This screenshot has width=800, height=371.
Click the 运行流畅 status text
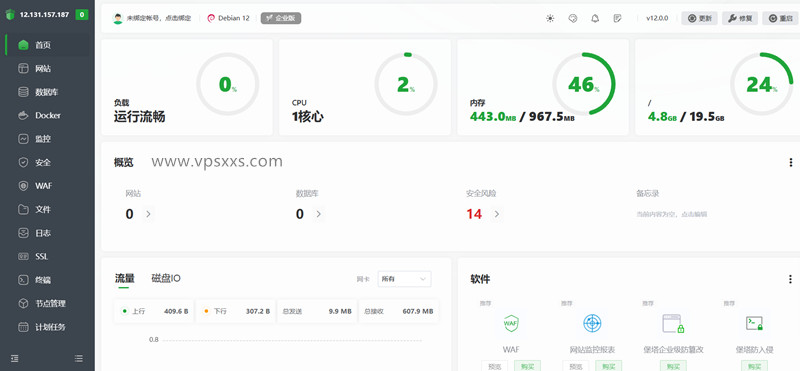(x=139, y=117)
